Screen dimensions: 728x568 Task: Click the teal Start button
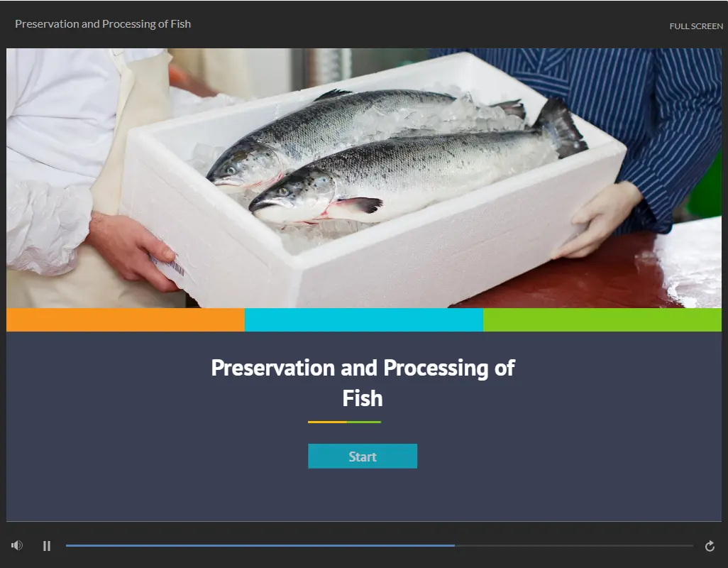coord(363,456)
